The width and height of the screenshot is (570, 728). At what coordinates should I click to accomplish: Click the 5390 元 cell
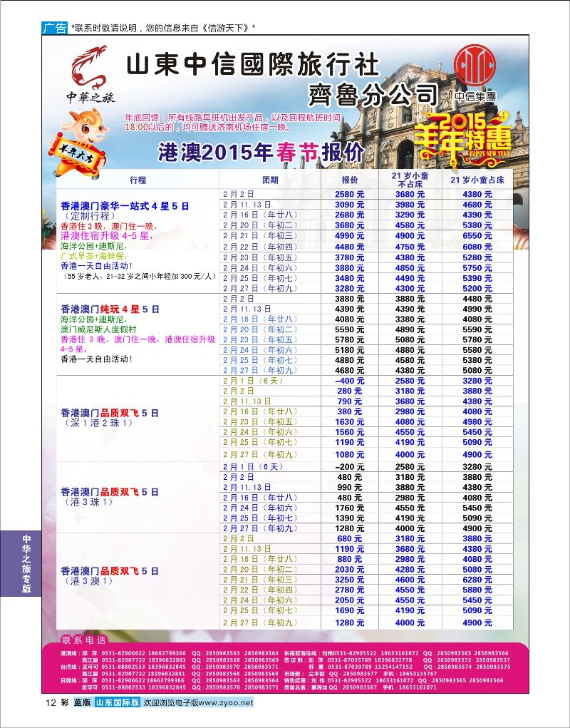click(477, 278)
